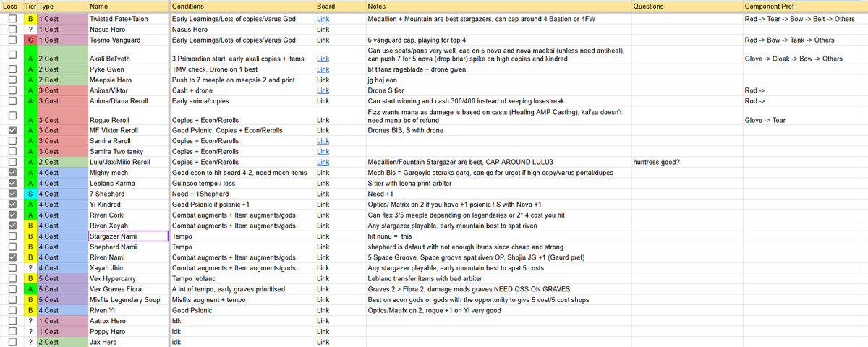The width and height of the screenshot is (868, 347).
Task: Select the Name column header
Action: (x=128, y=6)
